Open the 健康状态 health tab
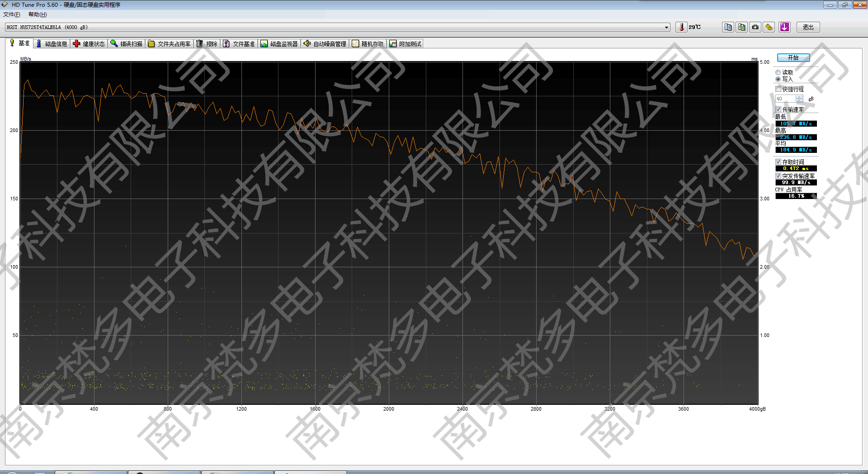This screenshot has width=868, height=474. [x=89, y=44]
